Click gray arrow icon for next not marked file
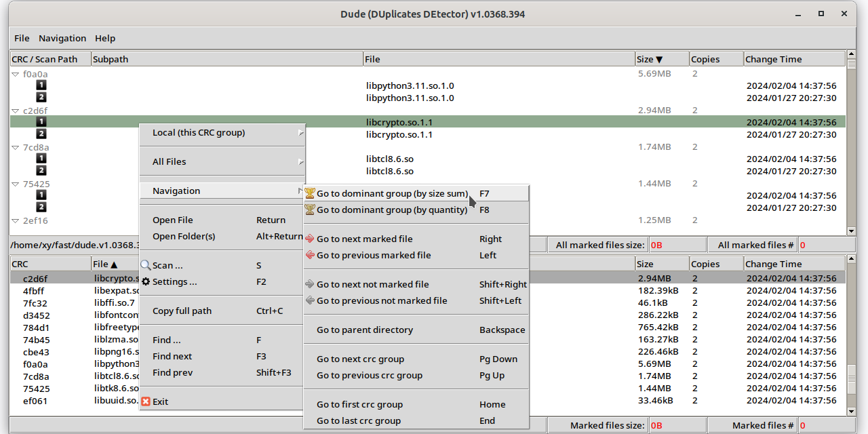Image resolution: width=868 pixels, height=434 pixels. (x=310, y=285)
